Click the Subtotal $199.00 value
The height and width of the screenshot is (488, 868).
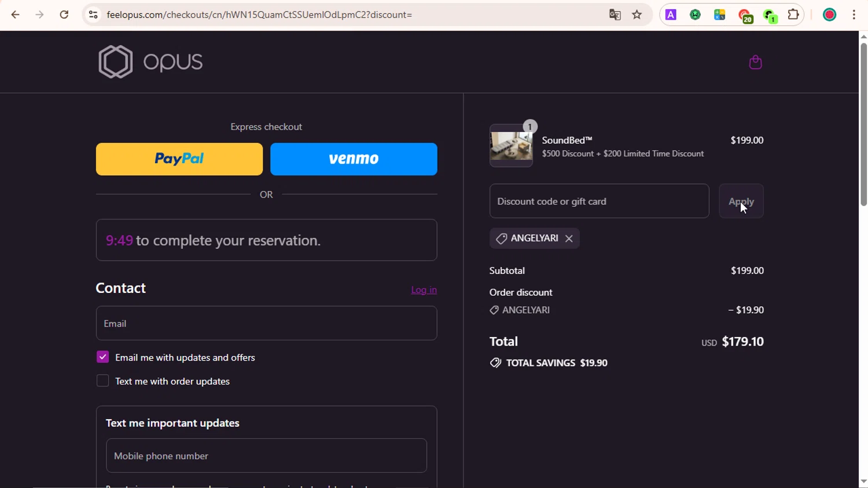point(747,271)
